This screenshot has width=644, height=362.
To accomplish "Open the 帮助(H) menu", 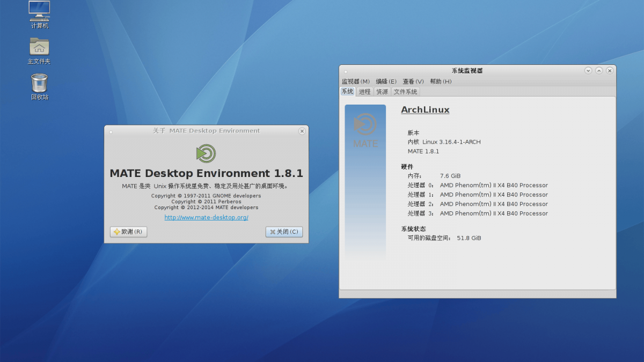I will pos(441,82).
